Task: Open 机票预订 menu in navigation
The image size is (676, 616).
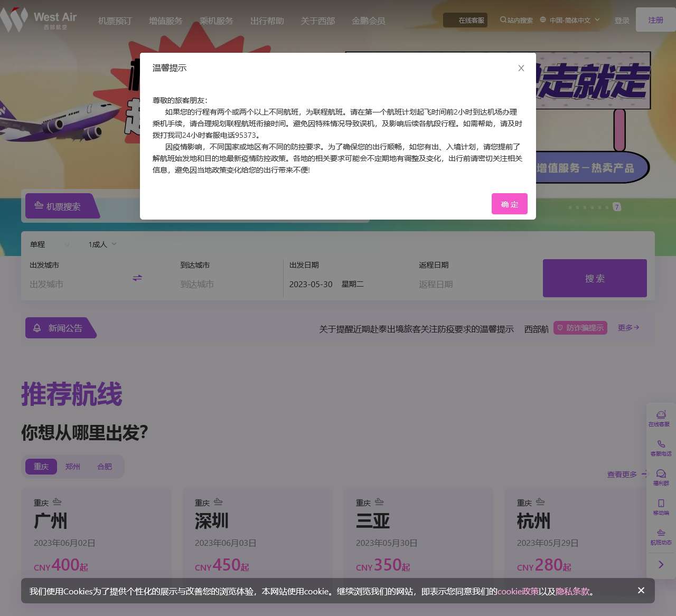Action: point(115,21)
